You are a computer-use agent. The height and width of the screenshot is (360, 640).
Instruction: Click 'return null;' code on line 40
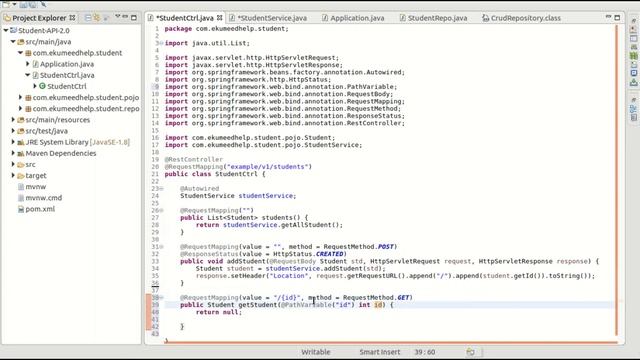(219, 312)
